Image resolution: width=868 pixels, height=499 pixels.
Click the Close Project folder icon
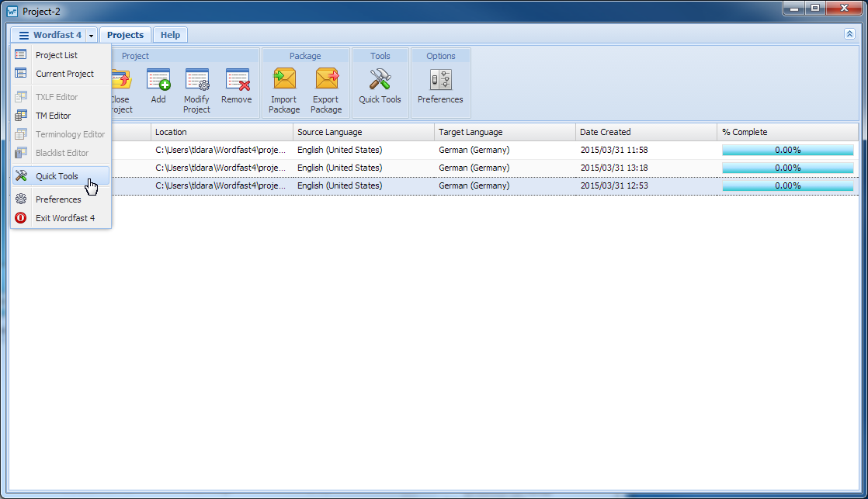pyautogui.click(x=121, y=79)
